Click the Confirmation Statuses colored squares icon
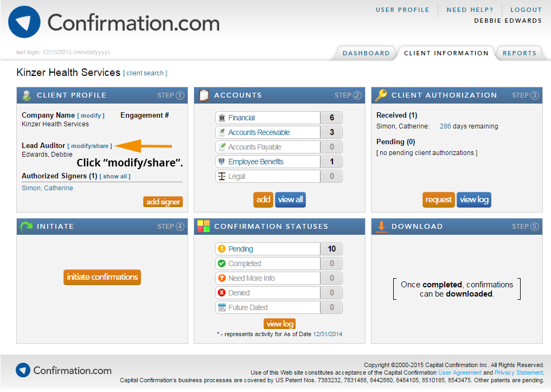The image size is (551, 392). [x=204, y=227]
